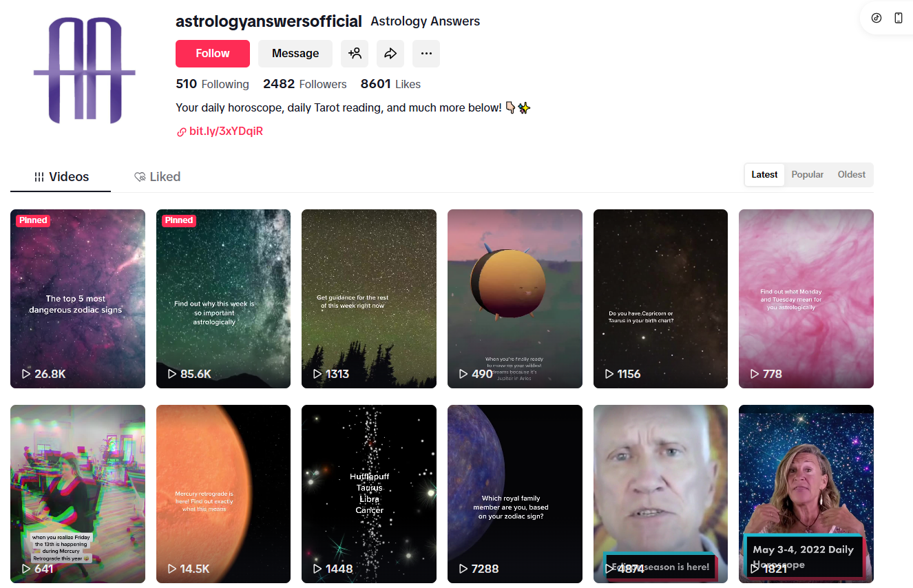Sort videos by Popular
The height and width of the screenshot is (588, 913).
coord(807,175)
